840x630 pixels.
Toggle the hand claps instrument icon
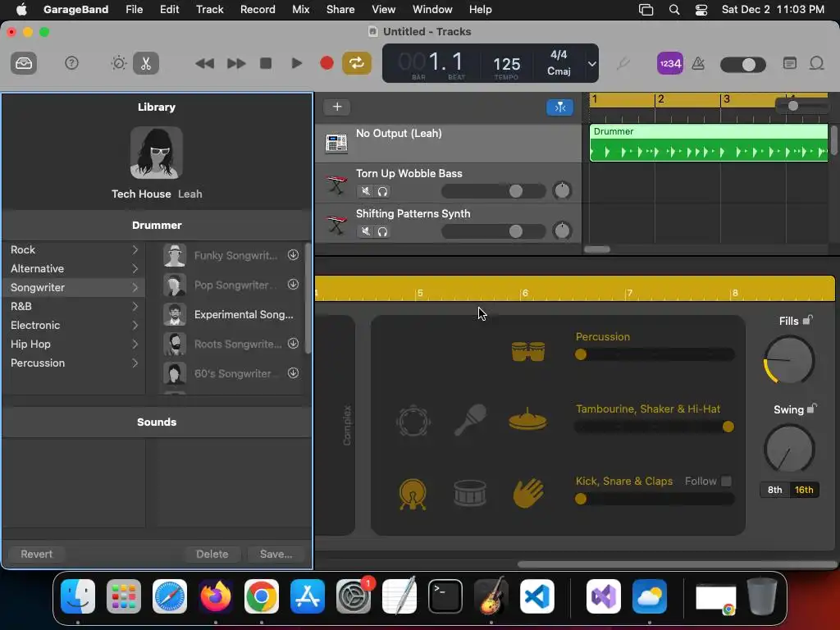pos(528,492)
